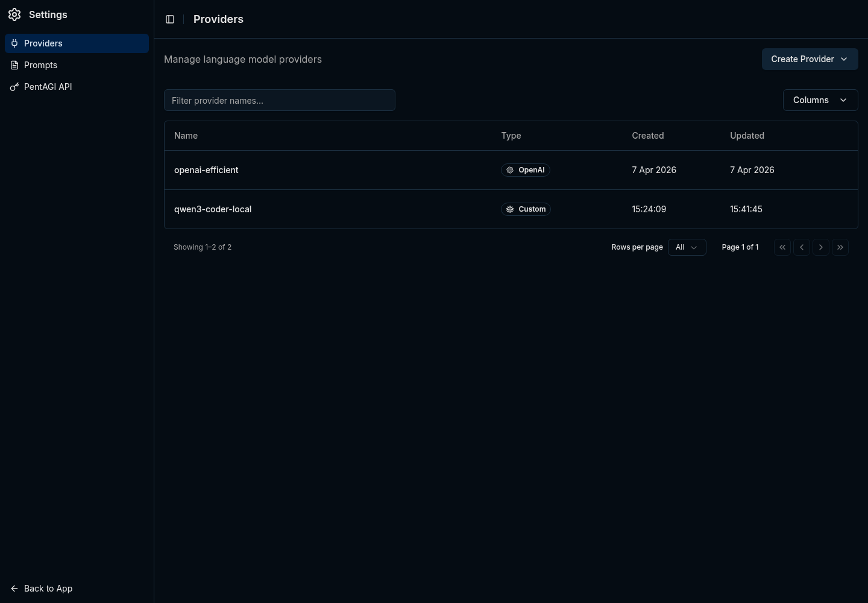The image size is (868, 603).
Task: Open the Columns visibility dropdown
Action: 820,100
